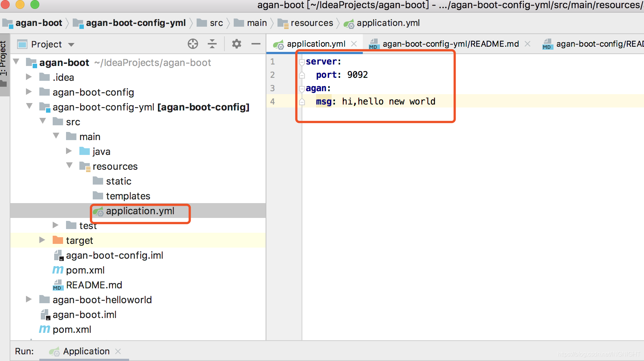Collapse the agan-boot root project node
644x361 pixels.
tap(16, 62)
